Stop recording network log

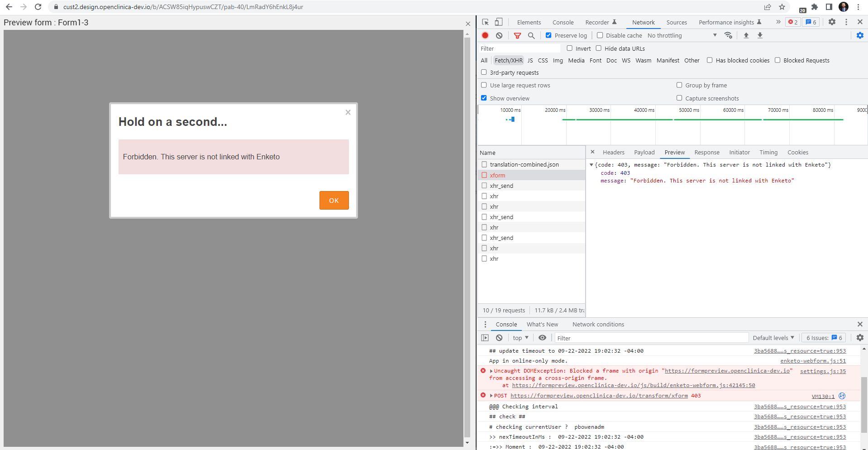[485, 35]
